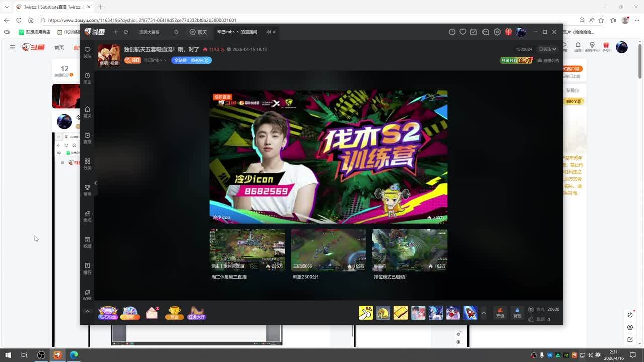
Task: Open the 视频 label under streamer avatar
Action: (x=114, y=63)
